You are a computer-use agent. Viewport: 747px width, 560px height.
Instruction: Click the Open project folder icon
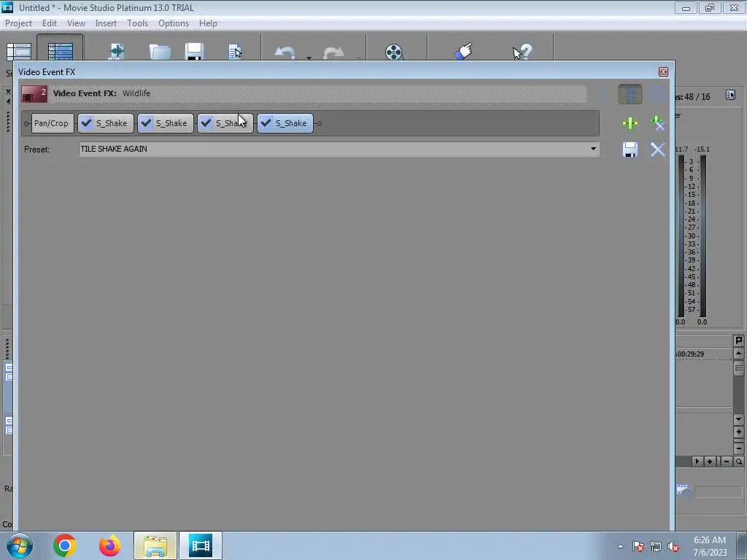tap(160, 52)
